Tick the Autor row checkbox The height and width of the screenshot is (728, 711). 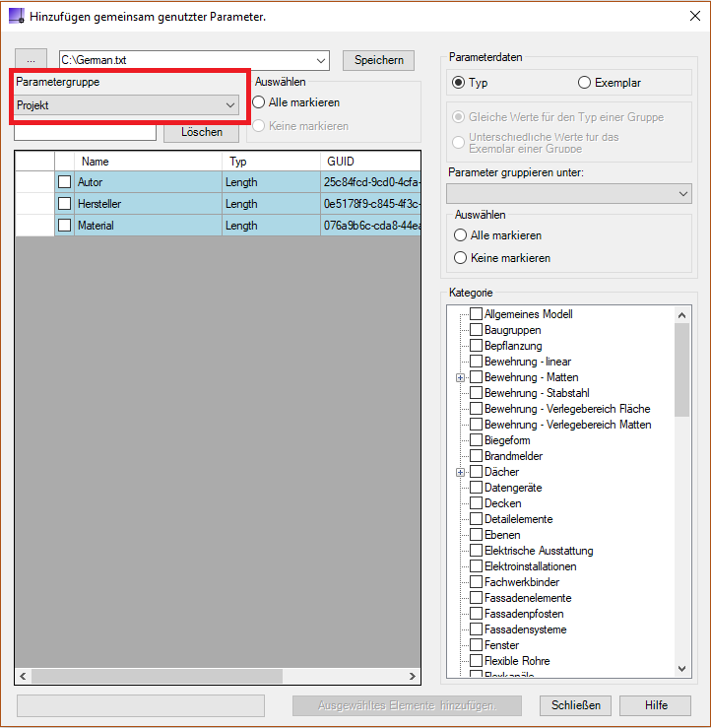[x=65, y=182]
